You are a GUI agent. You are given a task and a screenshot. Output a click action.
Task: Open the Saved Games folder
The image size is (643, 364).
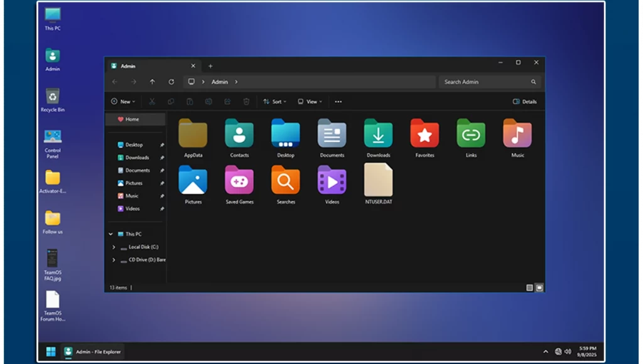tap(239, 181)
